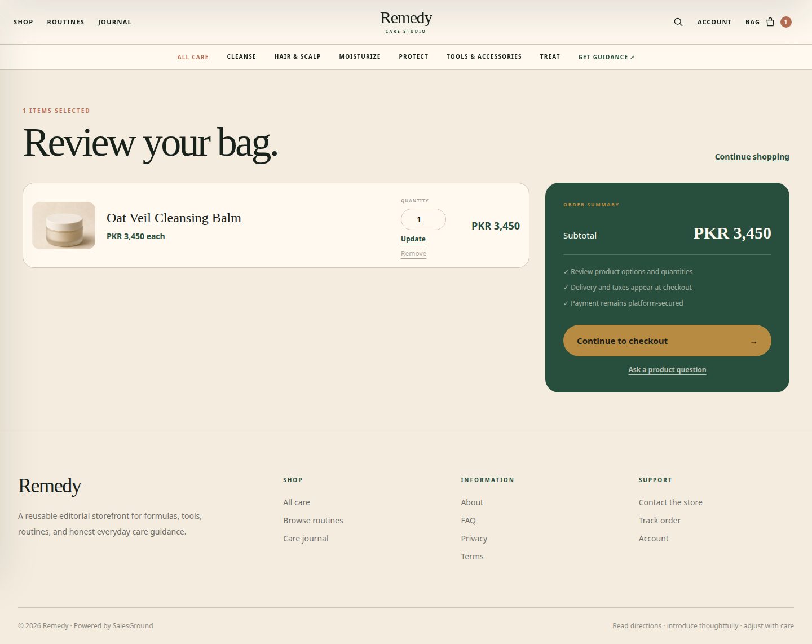Viewport: 812px width, 644px height.
Task: Remove Oat Veil Cleansing Balm from bag
Action: tap(413, 254)
